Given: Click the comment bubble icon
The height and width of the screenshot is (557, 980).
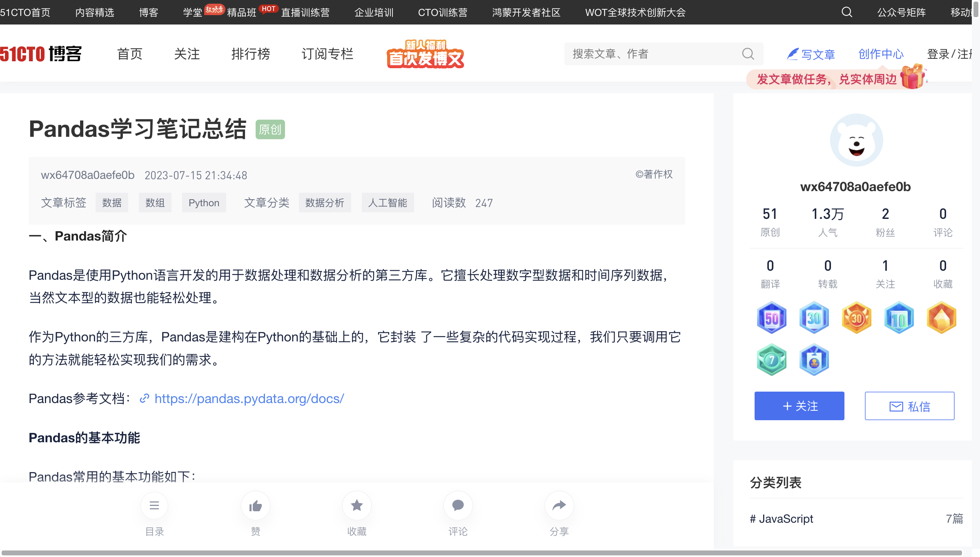Looking at the screenshot, I should click(x=458, y=506).
